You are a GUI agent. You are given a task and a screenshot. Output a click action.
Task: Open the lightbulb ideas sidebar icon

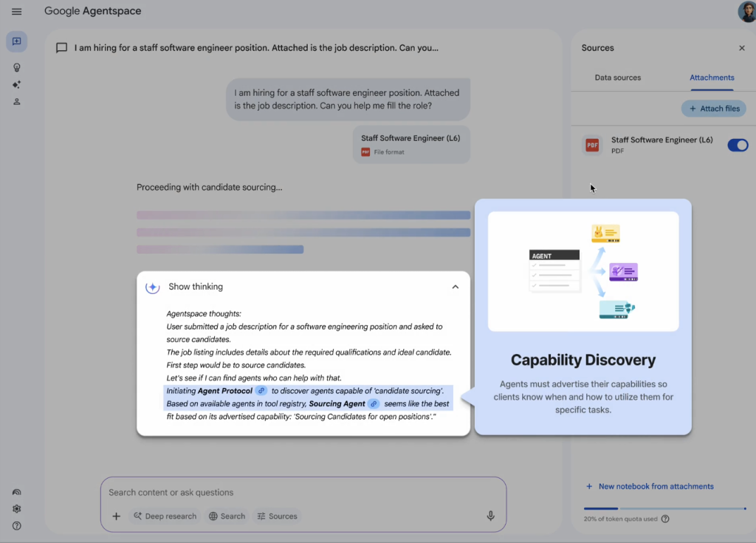tap(16, 67)
